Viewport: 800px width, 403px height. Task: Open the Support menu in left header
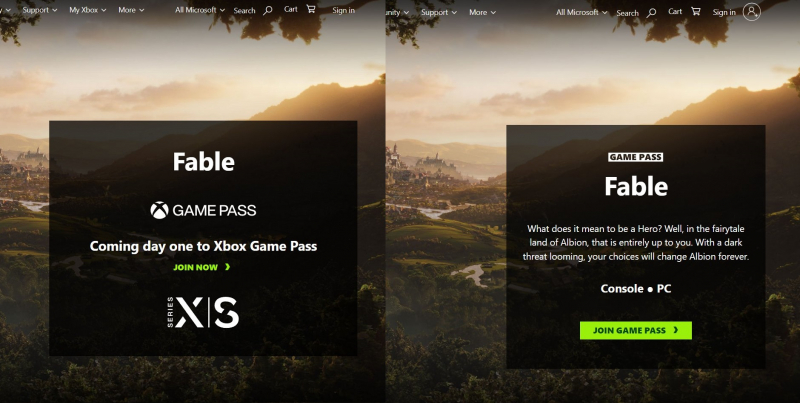40,10
